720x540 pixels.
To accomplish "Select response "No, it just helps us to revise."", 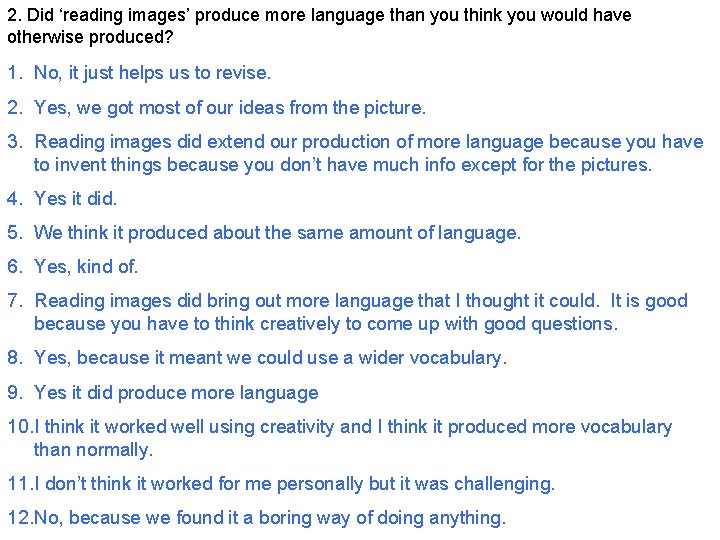I will point(152,73).
